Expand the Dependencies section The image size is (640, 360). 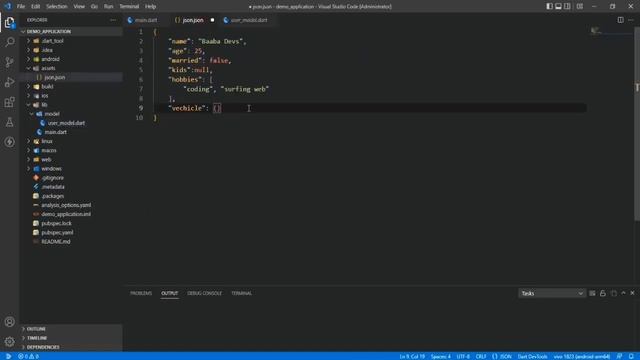[x=71, y=347]
